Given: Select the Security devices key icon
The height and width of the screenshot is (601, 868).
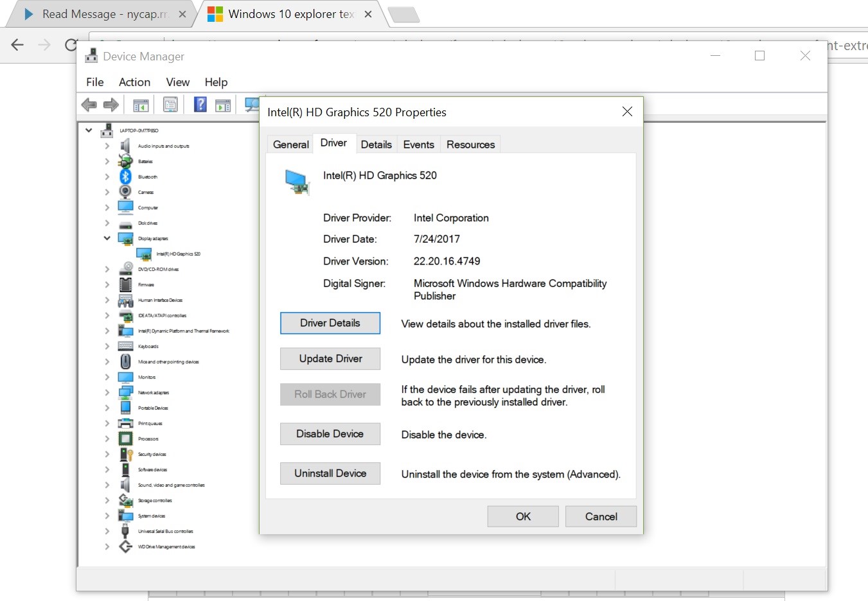Looking at the screenshot, I should [126, 454].
